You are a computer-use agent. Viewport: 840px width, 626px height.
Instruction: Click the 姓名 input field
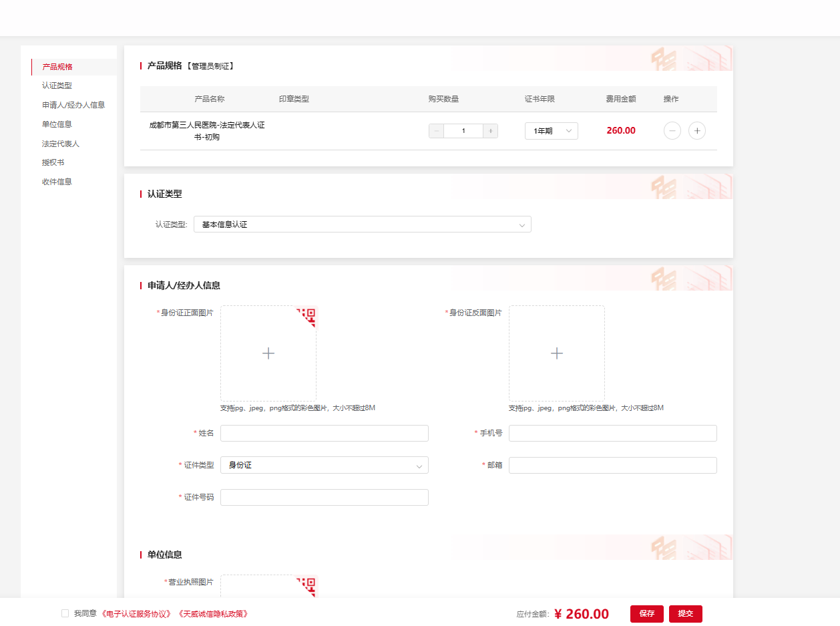[x=324, y=433]
